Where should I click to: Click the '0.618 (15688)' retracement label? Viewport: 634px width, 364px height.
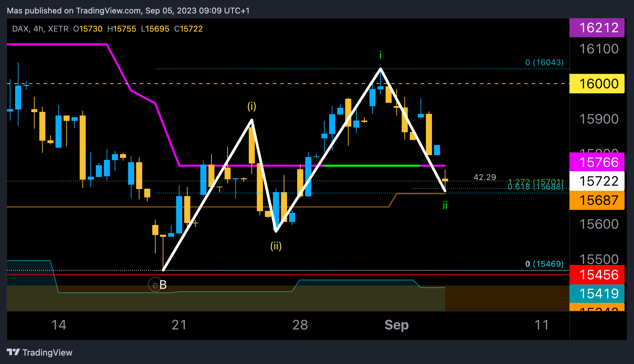[x=536, y=187]
